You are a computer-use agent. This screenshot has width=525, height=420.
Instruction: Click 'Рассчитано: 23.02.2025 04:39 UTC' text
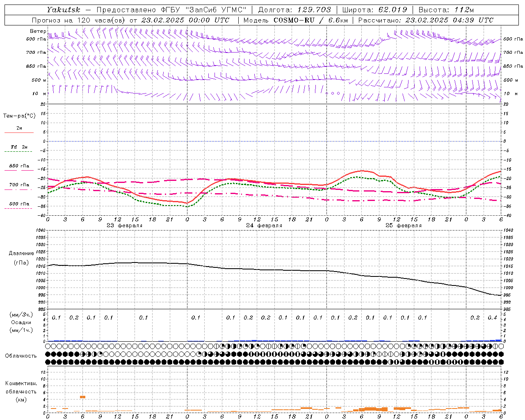tap(426, 20)
